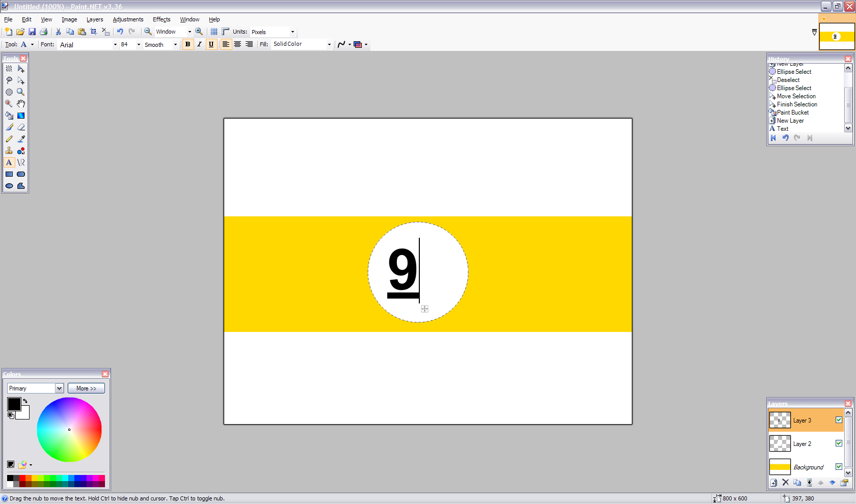
Task: Open the Tool chooser dropdown arrow
Action: tap(32, 45)
